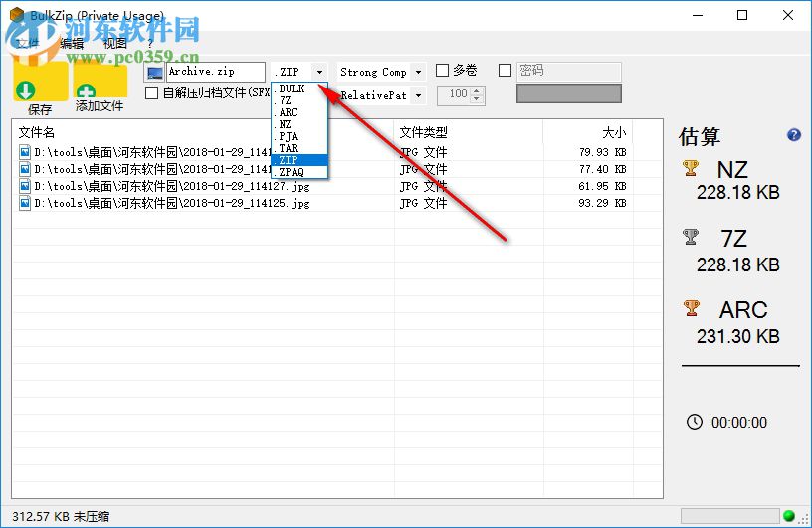Click file icon of 2018-01-29_114125.jpg row
Image resolution: width=812 pixels, height=528 pixels.
coord(24,203)
